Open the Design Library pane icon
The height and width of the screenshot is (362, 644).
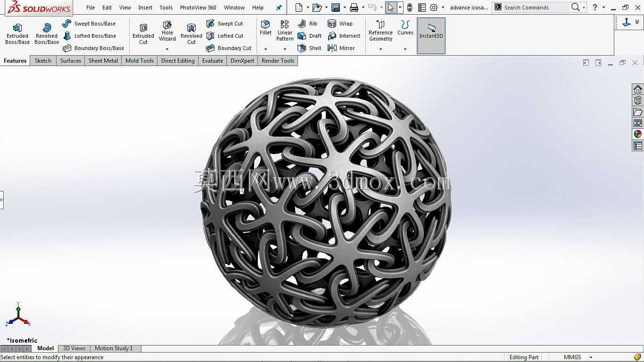pyautogui.click(x=638, y=100)
